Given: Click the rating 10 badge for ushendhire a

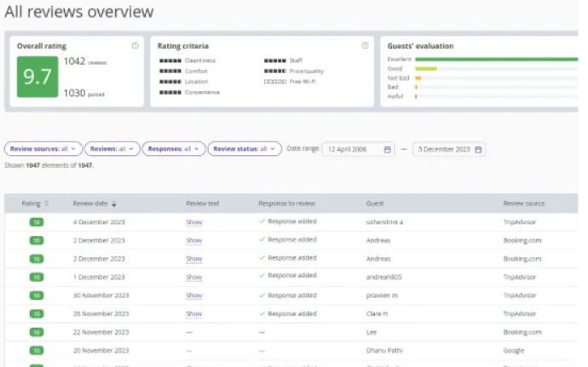Looking at the screenshot, I should [x=37, y=221].
